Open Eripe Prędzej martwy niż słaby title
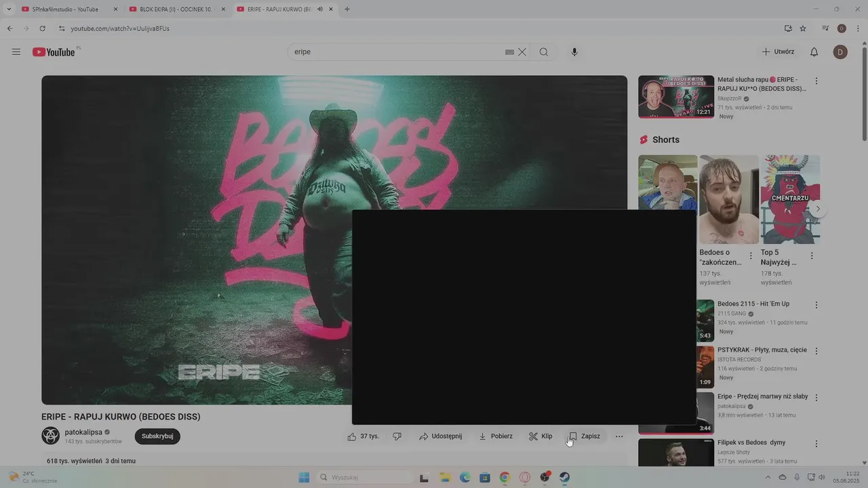Image resolution: width=868 pixels, height=488 pixels. point(763,396)
